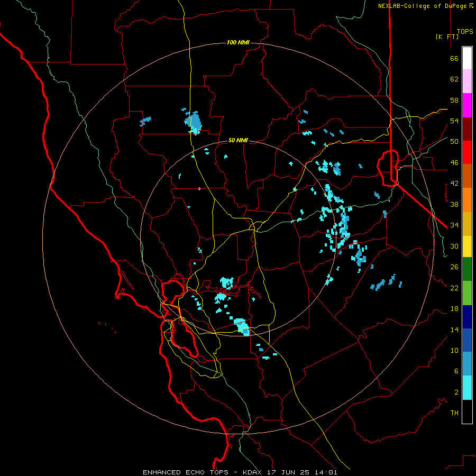Click the navy blue legend swatch
This screenshot has width=476, height=476.
[x=467, y=317]
